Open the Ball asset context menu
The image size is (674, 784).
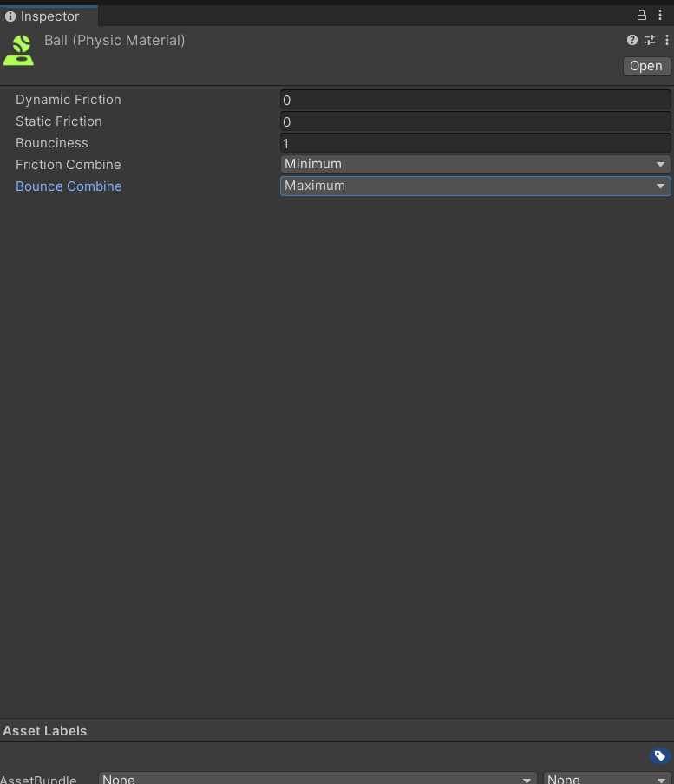(666, 40)
